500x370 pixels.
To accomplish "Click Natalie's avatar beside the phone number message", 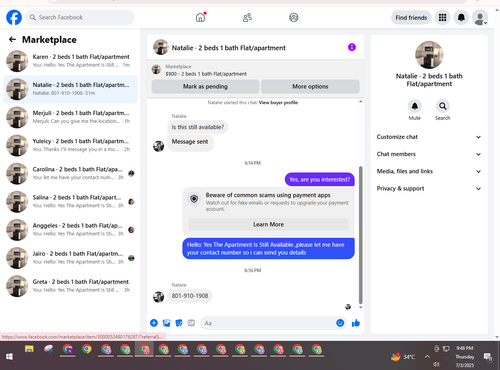I will pos(158,296).
